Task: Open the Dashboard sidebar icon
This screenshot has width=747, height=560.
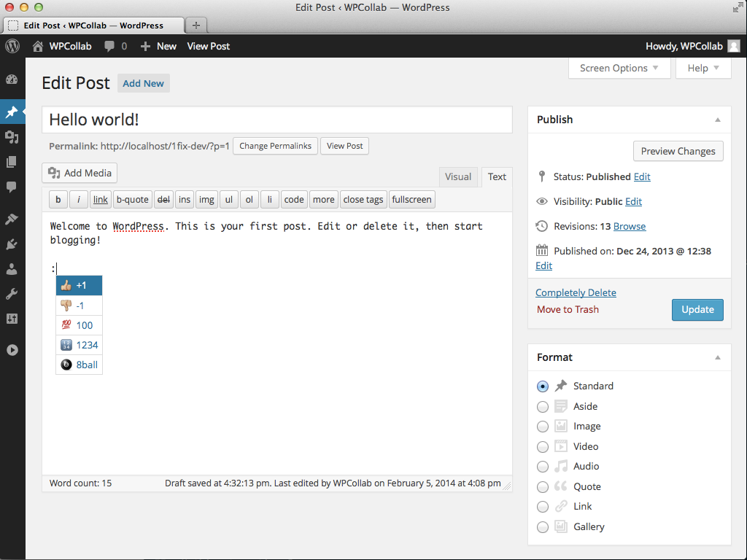Action: click(x=12, y=79)
